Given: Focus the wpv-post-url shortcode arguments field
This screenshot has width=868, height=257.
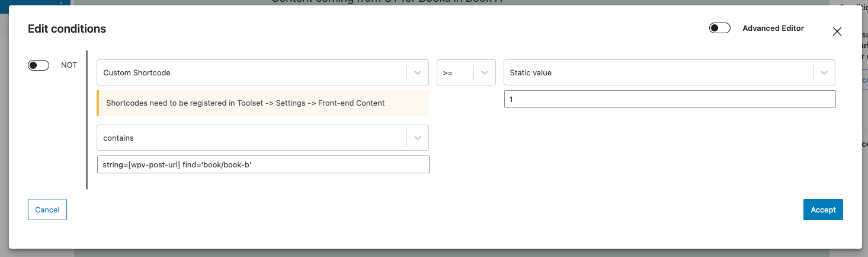Looking at the screenshot, I should tap(263, 164).
